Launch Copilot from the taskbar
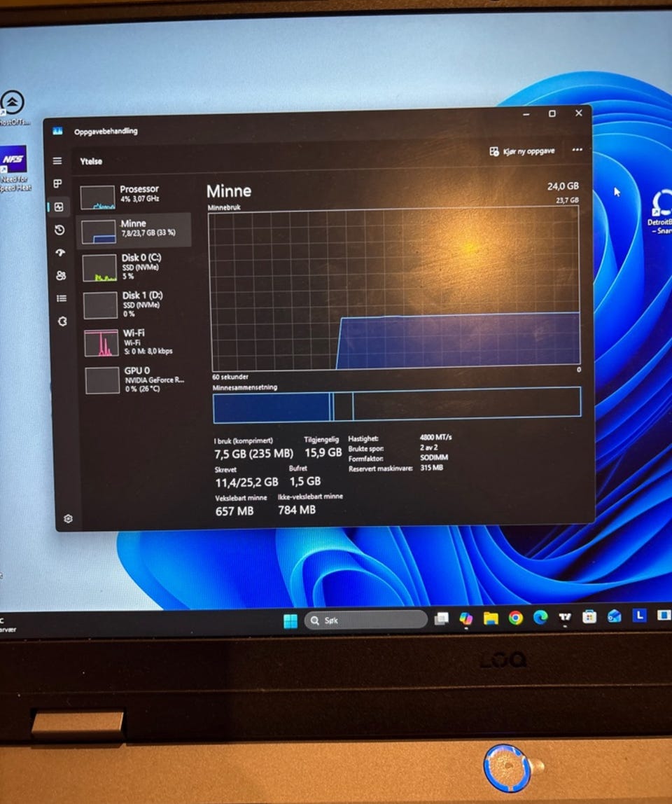 466,618
